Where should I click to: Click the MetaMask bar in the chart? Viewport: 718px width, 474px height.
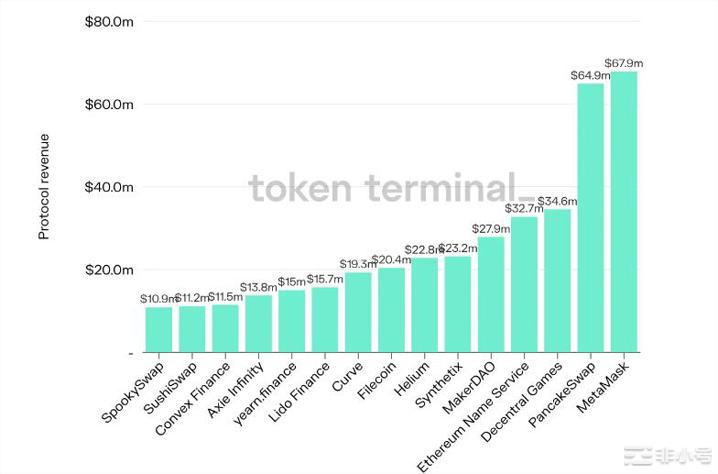click(x=624, y=211)
